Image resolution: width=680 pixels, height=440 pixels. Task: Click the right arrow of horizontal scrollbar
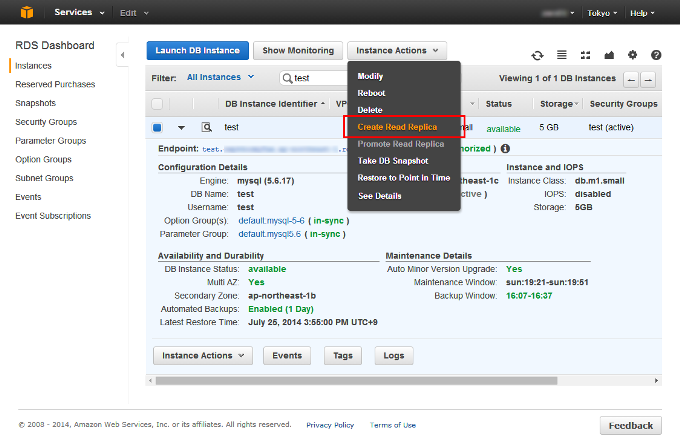pos(656,381)
